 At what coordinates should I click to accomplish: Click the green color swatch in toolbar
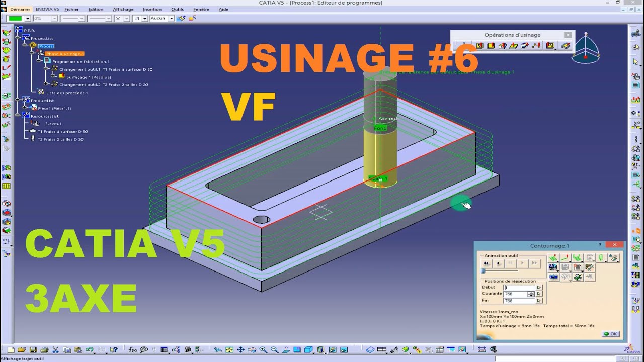15,18
